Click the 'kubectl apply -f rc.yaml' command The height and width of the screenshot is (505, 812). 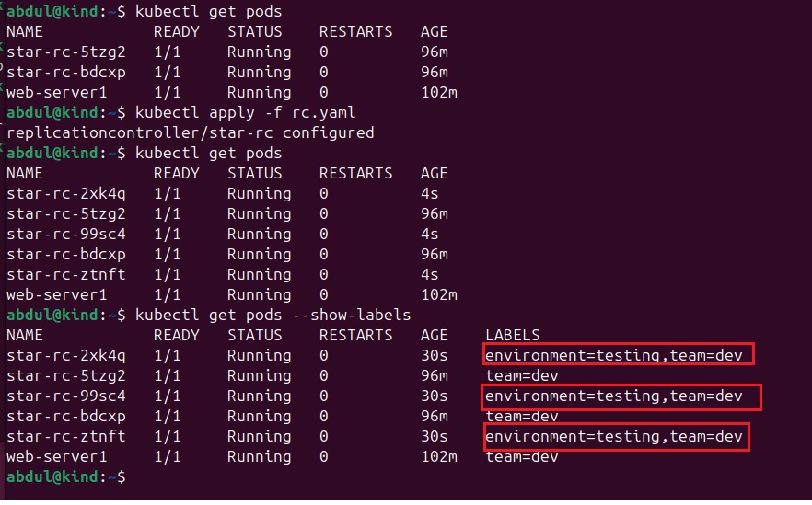click(x=245, y=112)
